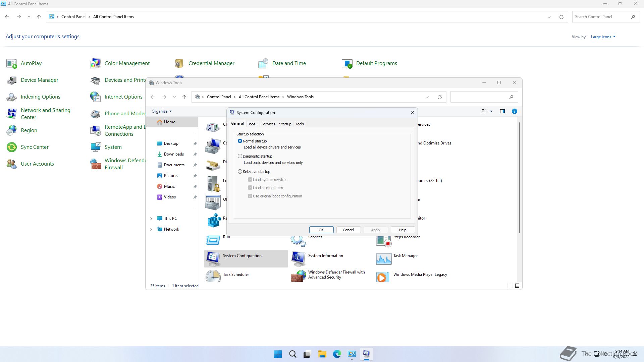Select Selective startup radio button
Screen dimensions: 644x362
tap(240, 172)
